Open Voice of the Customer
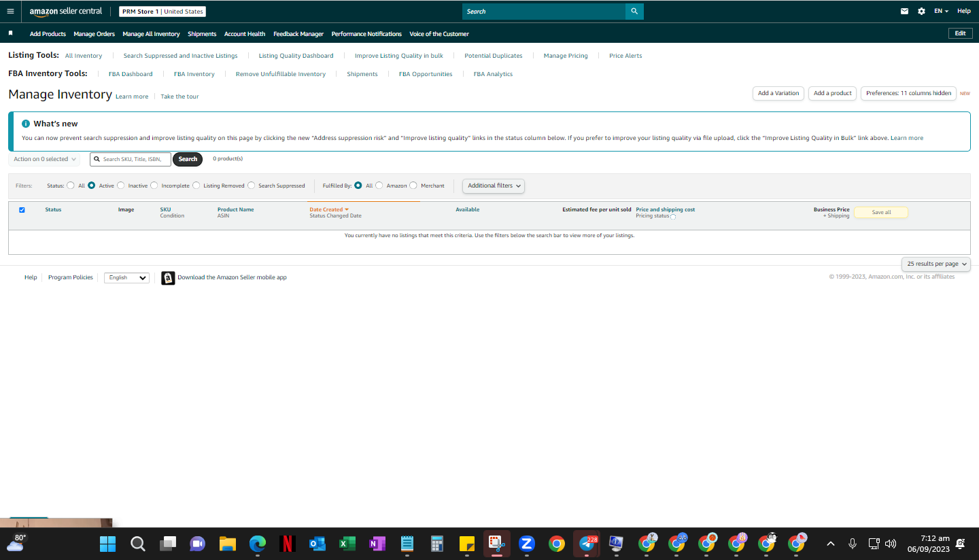979x560 pixels. (x=439, y=34)
